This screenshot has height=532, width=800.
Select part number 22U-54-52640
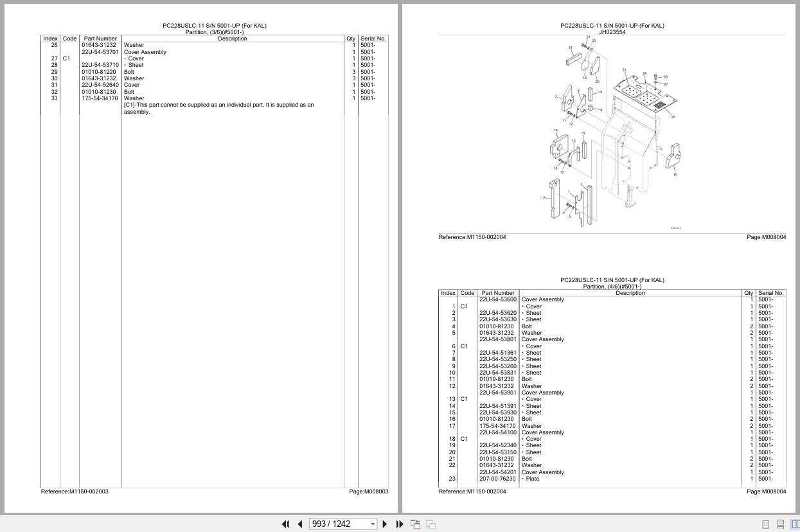tap(100, 85)
